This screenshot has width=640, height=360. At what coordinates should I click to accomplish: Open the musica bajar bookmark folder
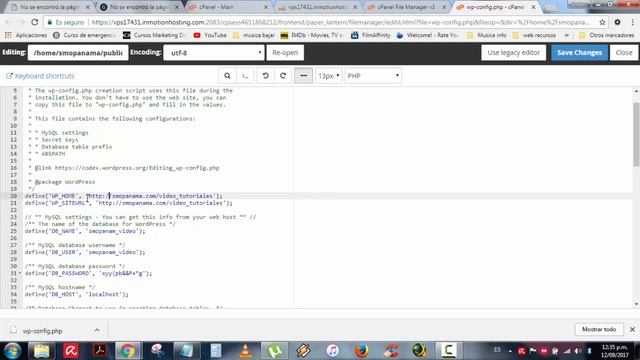click(x=254, y=35)
